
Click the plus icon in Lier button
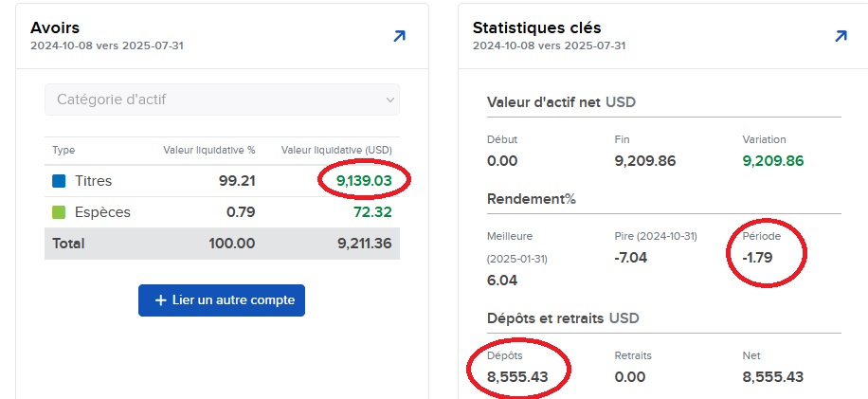point(160,300)
